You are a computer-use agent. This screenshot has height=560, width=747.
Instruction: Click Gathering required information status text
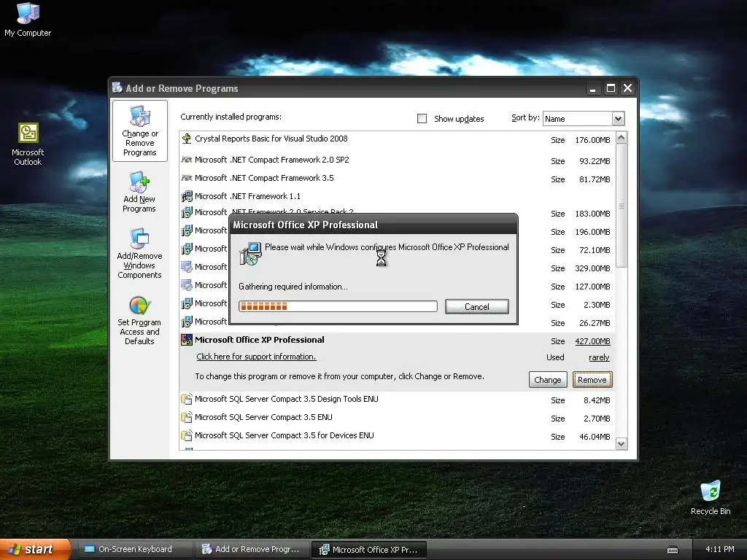(293, 287)
